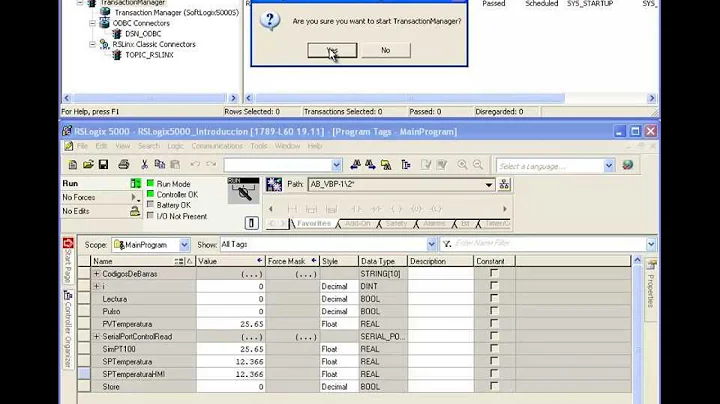720x404 pixels.
Task: Click the Paste clipboard icon
Action: click(175, 164)
